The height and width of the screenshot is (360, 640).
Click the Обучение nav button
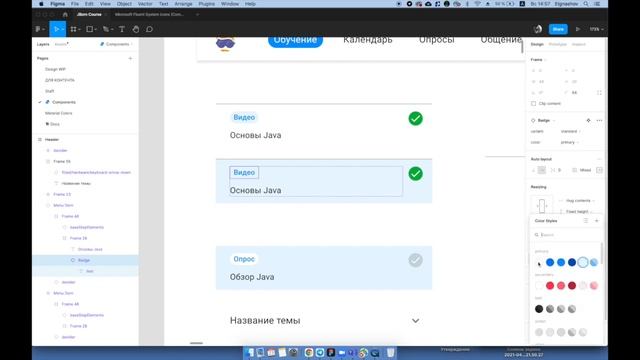pyautogui.click(x=295, y=40)
